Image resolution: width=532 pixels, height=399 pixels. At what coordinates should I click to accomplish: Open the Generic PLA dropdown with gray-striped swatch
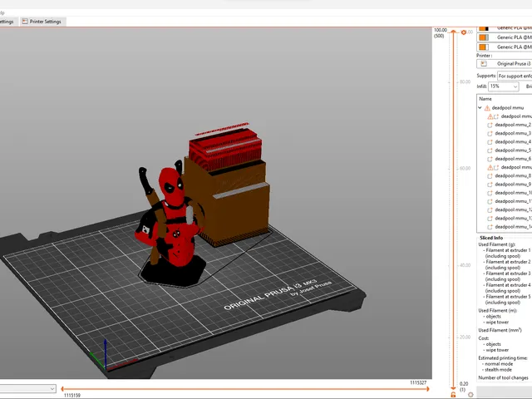(505, 37)
